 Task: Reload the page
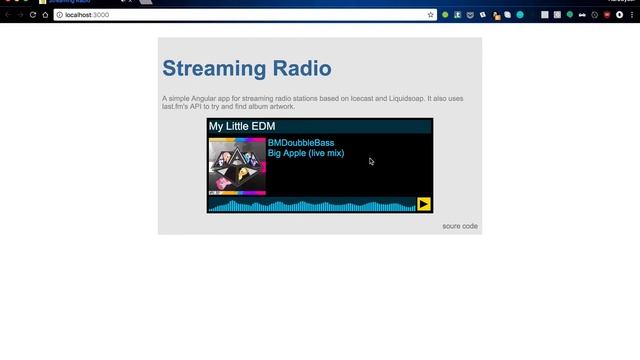coord(33,15)
